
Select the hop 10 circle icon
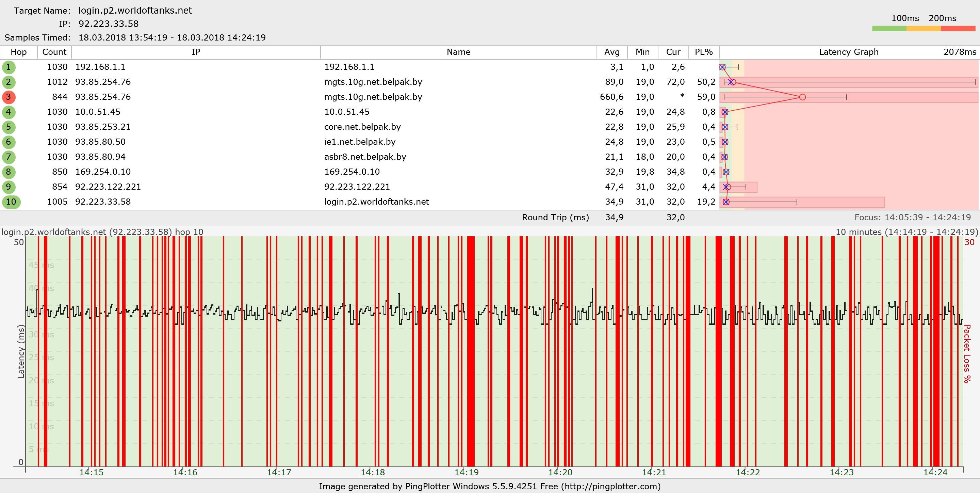(x=11, y=202)
